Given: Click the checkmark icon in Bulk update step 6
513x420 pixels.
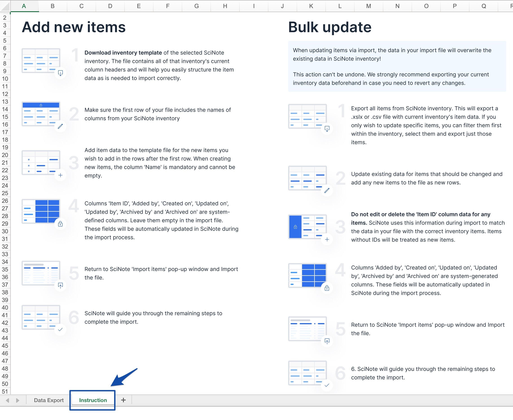Looking at the screenshot, I should coord(327,385).
